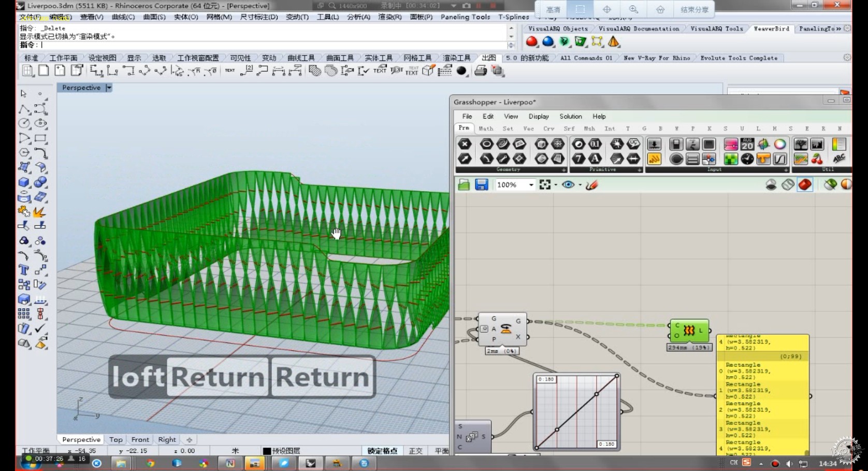Select the Box solid tool
868x471 pixels.
click(x=24, y=182)
